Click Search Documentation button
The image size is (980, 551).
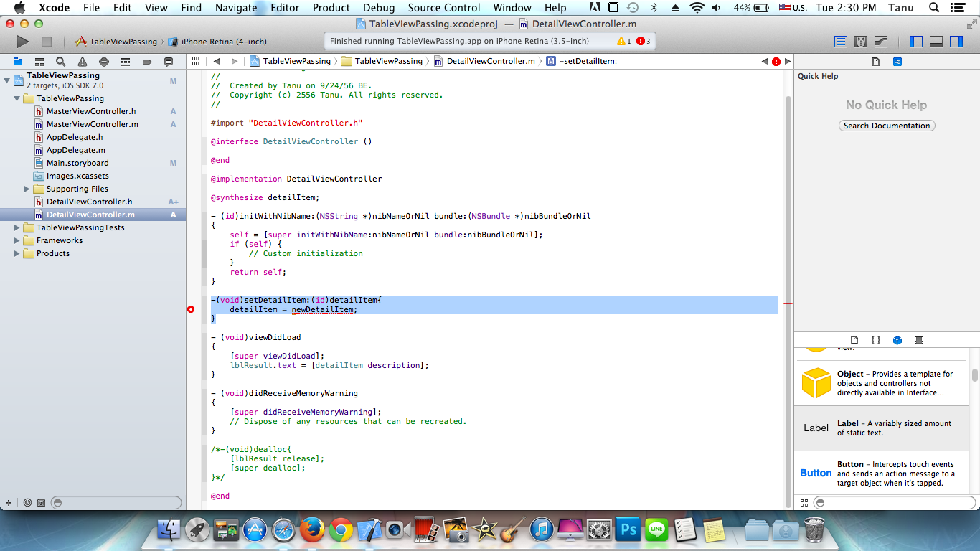point(887,126)
